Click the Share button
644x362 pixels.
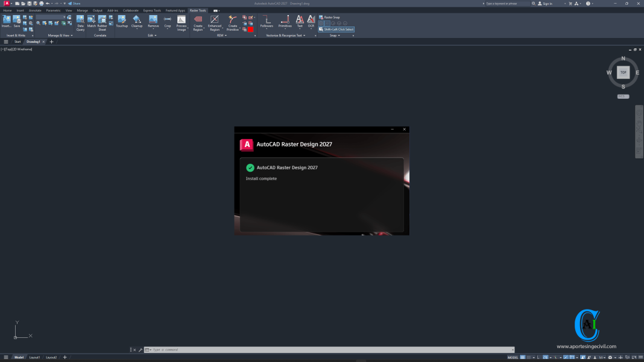[74, 3]
